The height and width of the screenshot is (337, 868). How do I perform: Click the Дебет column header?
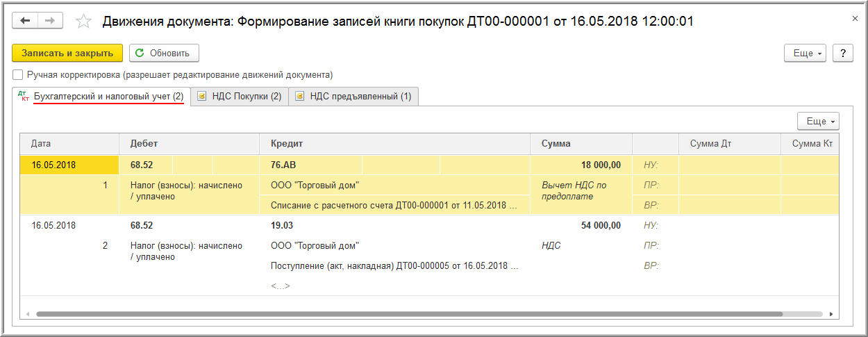pyautogui.click(x=144, y=144)
